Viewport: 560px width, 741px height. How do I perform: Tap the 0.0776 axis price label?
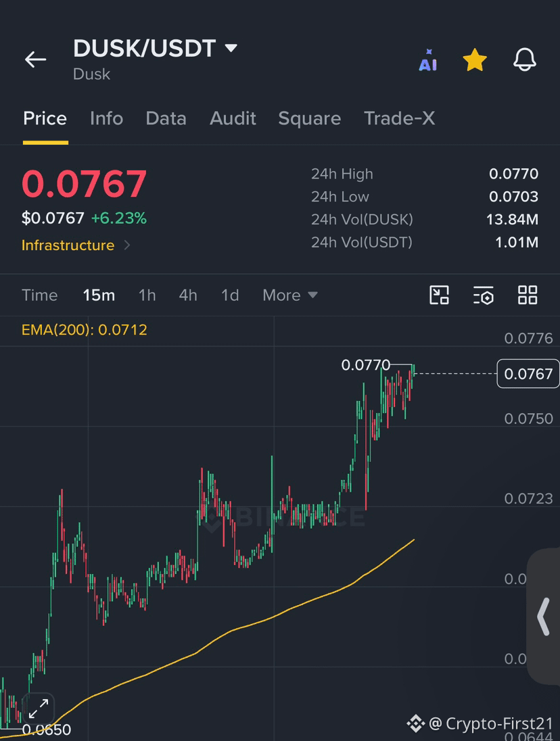[528, 338]
